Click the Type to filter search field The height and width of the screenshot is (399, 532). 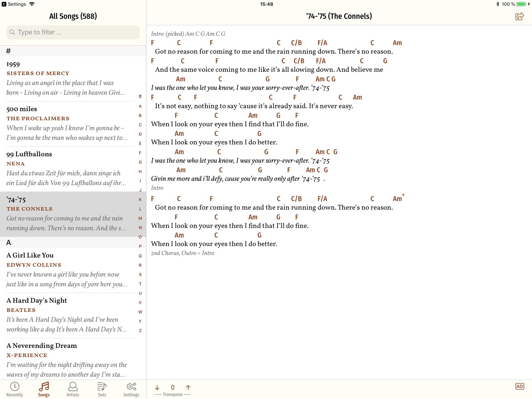73,32
